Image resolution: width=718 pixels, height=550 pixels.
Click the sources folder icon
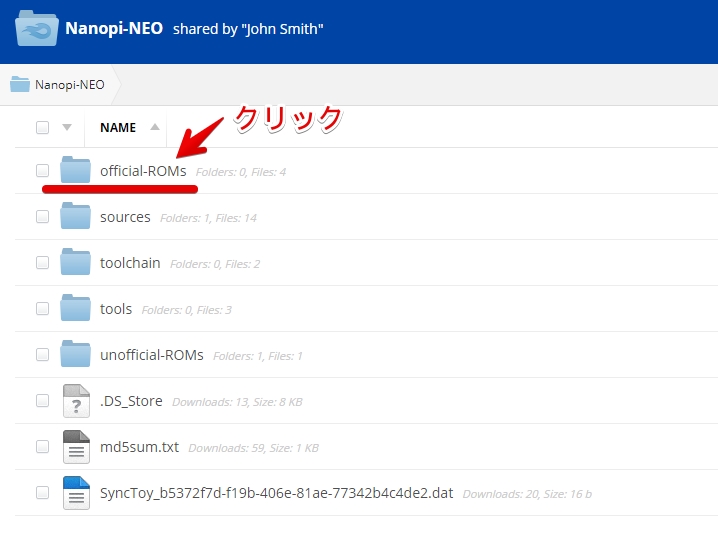(x=75, y=215)
